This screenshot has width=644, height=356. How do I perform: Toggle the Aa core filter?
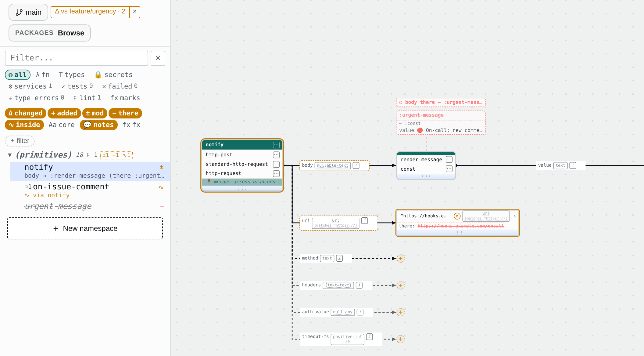[x=62, y=125]
